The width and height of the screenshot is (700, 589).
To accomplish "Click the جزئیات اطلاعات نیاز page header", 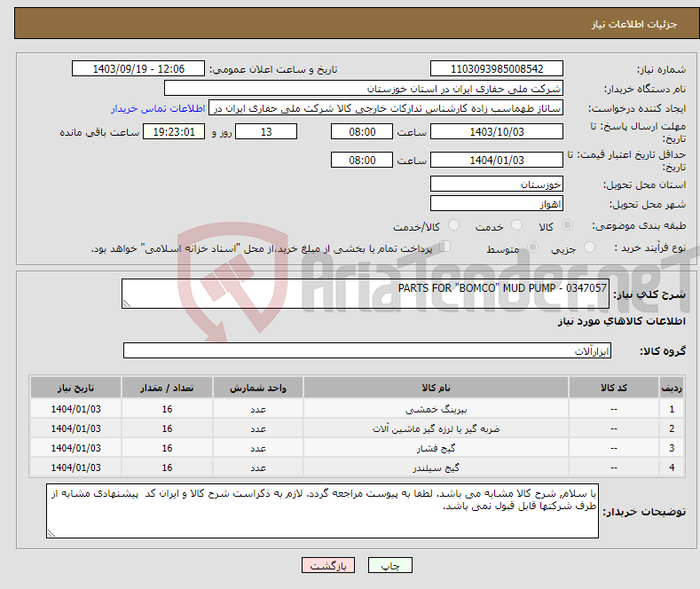I will 634,24.
